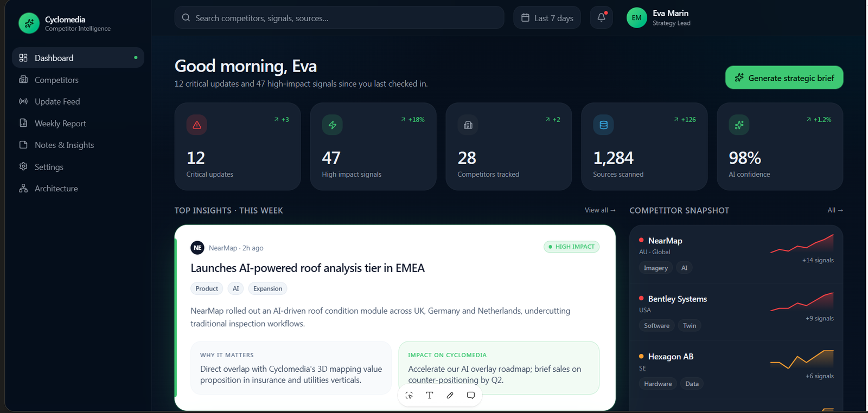Open Launches AI-powered roof analysis headline
Image resolution: width=868 pixels, height=413 pixels.
tap(308, 268)
